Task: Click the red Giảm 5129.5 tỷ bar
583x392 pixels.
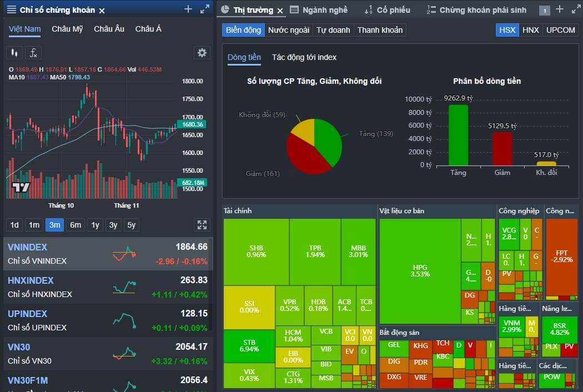Action: point(502,149)
